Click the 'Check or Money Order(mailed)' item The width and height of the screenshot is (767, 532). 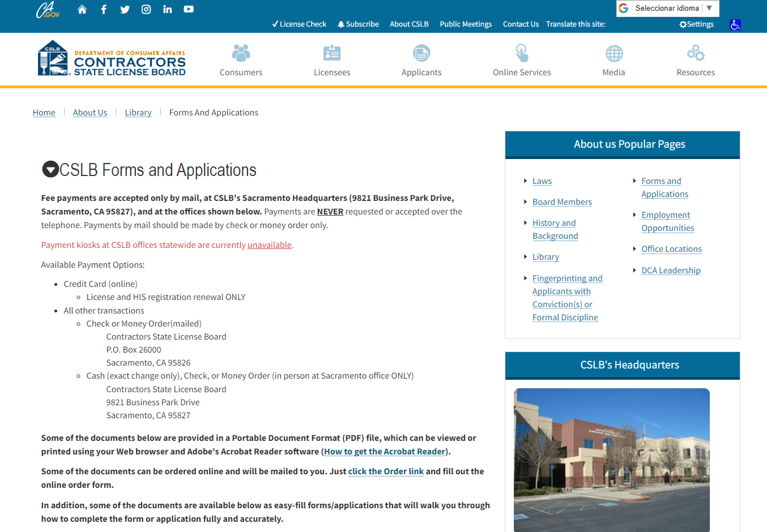[x=144, y=324]
